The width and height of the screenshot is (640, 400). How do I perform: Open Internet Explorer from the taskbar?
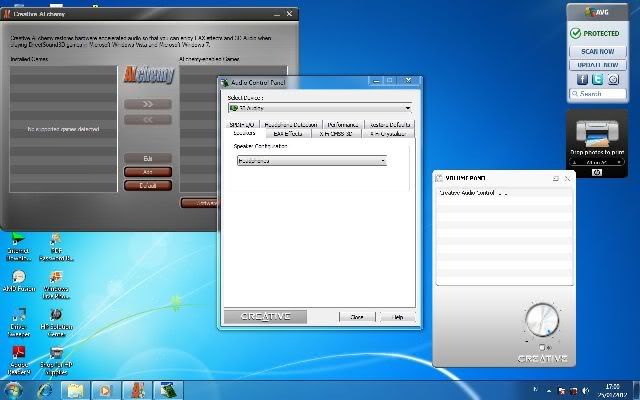pyautogui.click(x=44, y=391)
